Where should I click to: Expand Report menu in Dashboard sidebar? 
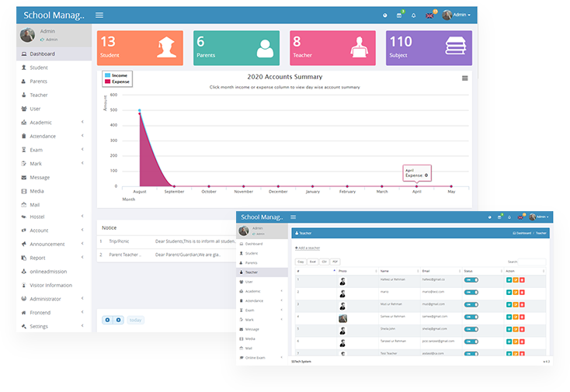tap(54, 258)
